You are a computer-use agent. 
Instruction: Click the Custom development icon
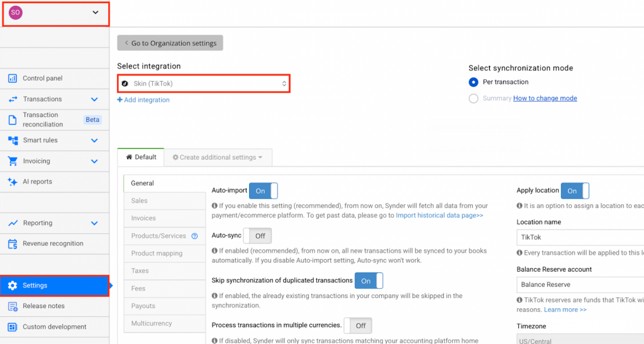pos(12,327)
